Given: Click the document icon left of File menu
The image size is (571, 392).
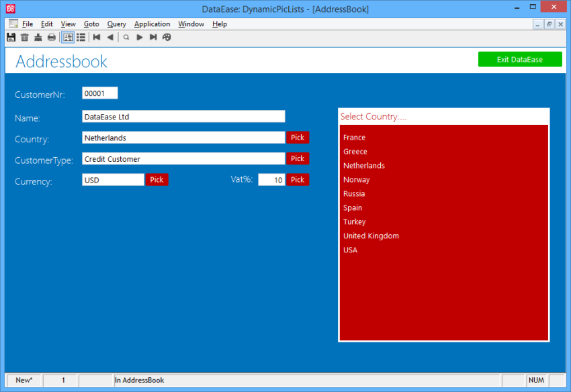Looking at the screenshot, I should coord(13,23).
